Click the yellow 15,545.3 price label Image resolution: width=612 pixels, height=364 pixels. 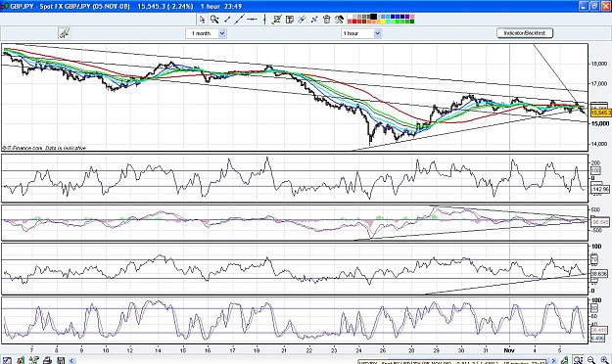tap(600, 113)
